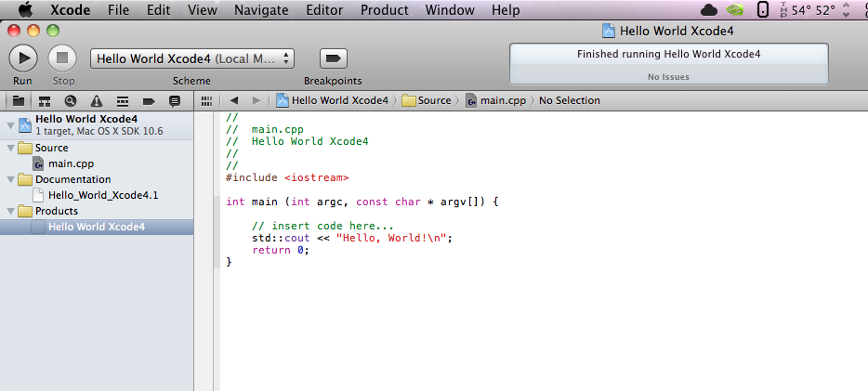Click the int main line in editor
Viewport: 868px width, 391px height.
(362, 202)
